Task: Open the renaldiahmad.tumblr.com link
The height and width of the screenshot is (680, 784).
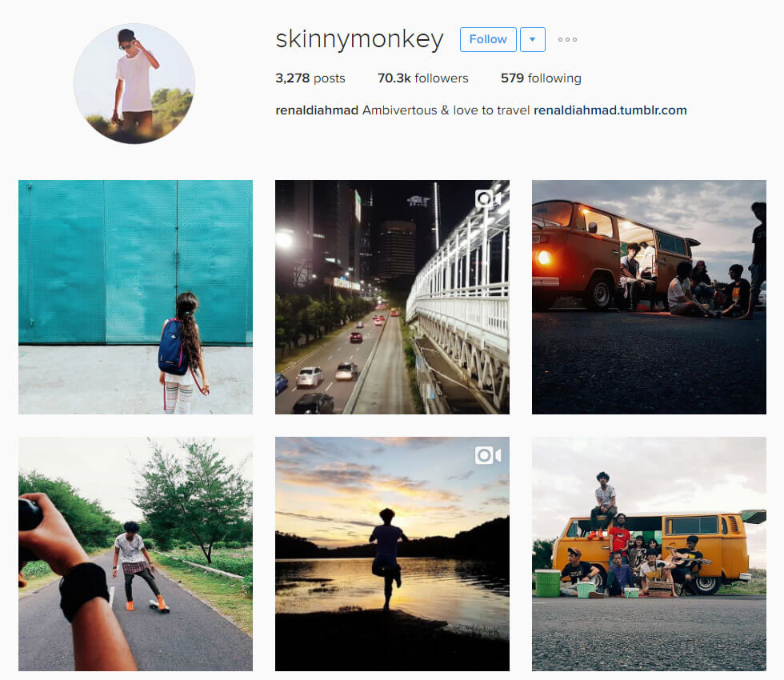Action: [610, 110]
